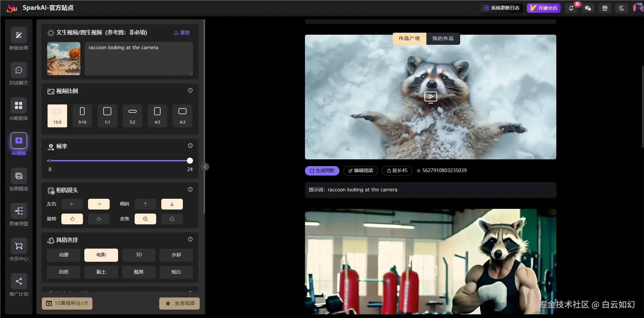Show 风格选择 info tooltip icon
Screen dimensions: 644x318
click(190, 239)
